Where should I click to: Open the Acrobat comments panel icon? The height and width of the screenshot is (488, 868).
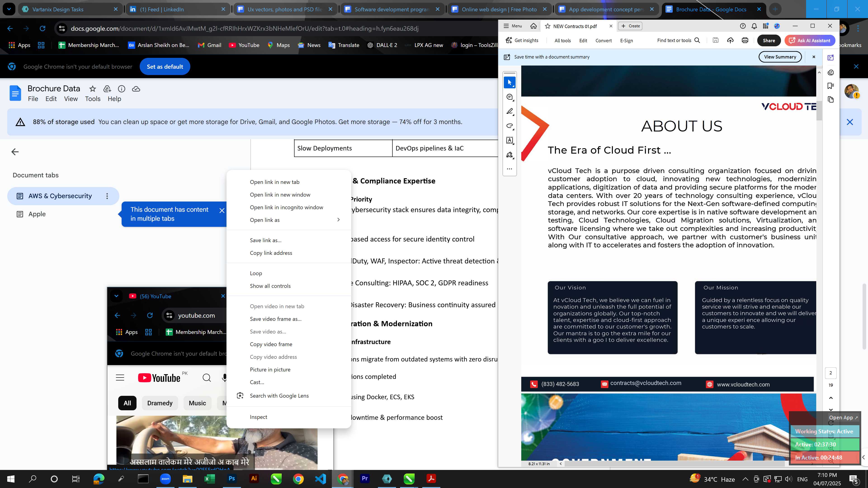[x=831, y=72]
